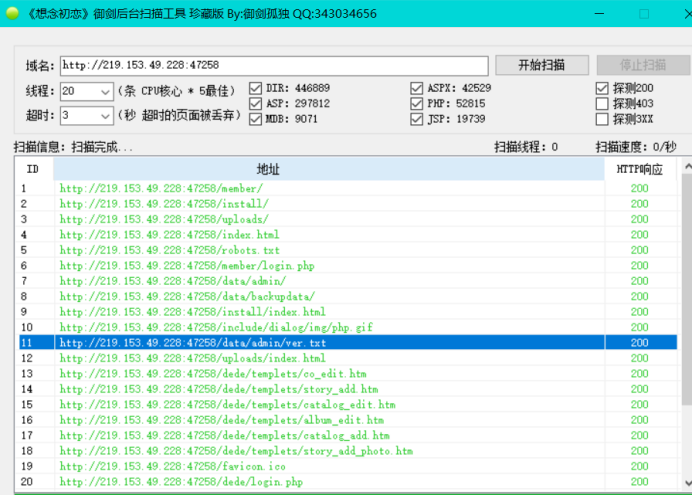Select row 6 with /member/login.php URL
This screenshot has width=692, height=495.
tap(348, 266)
